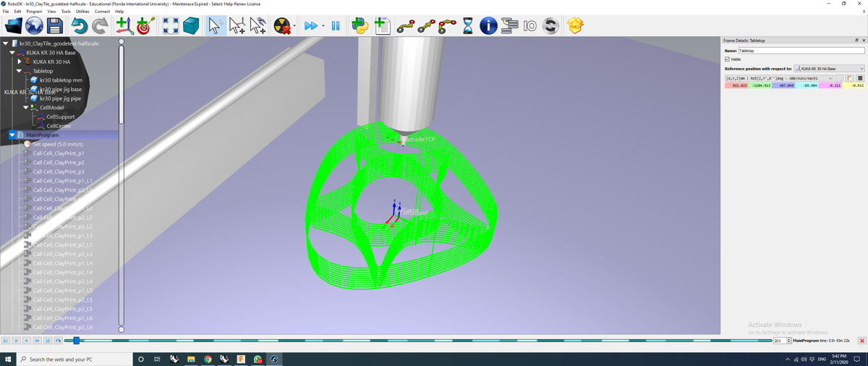Click the program timeline slider handle
Screen dimensions: 868x366
[76, 341]
